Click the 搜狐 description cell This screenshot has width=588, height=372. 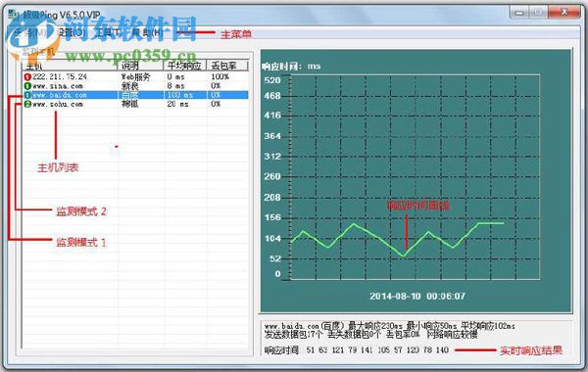129,104
